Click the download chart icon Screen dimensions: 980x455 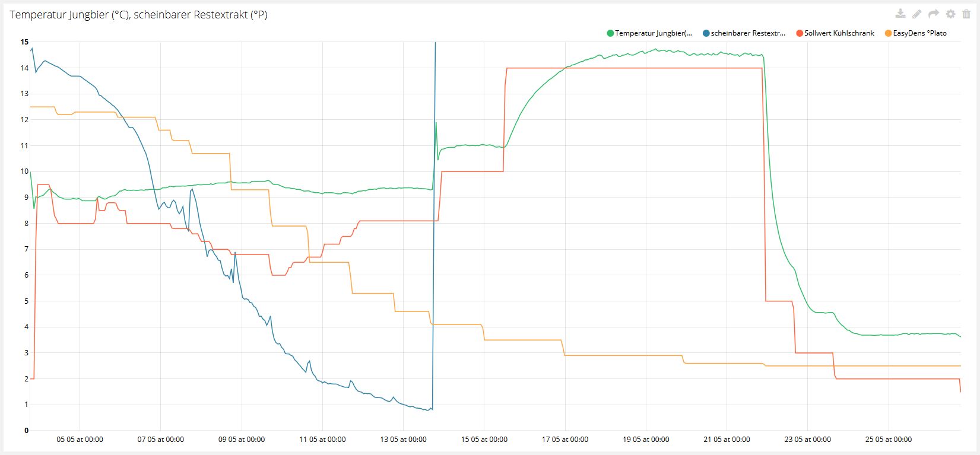point(900,14)
